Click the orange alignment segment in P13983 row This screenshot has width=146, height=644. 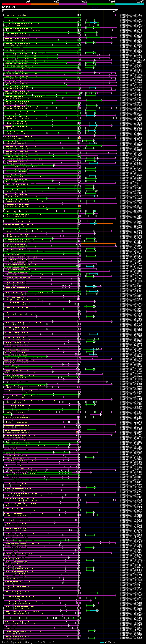[104, 223]
